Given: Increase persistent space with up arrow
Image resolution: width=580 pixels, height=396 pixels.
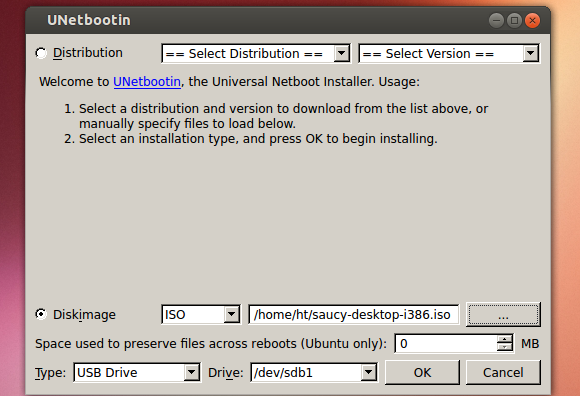Looking at the screenshot, I should [505, 339].
